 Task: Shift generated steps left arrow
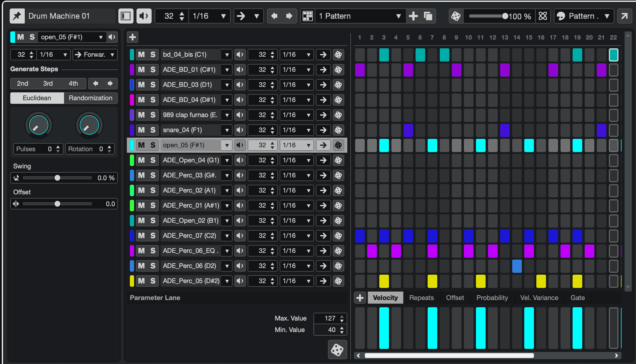coord(96,84)
